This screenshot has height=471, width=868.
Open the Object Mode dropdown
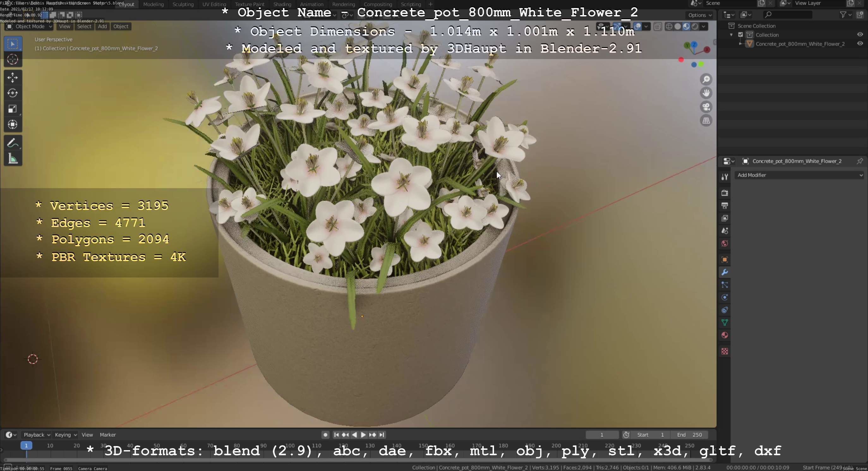click(x=29, y=26)
